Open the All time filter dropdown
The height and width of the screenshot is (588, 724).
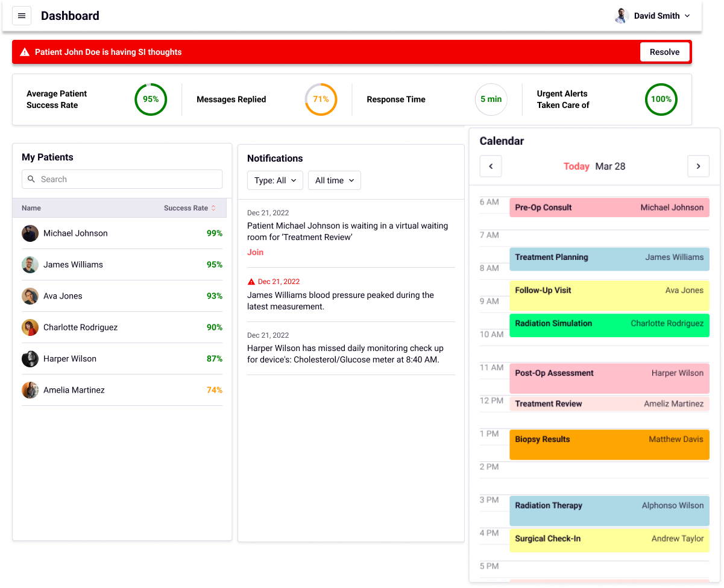tap(334, 180)
